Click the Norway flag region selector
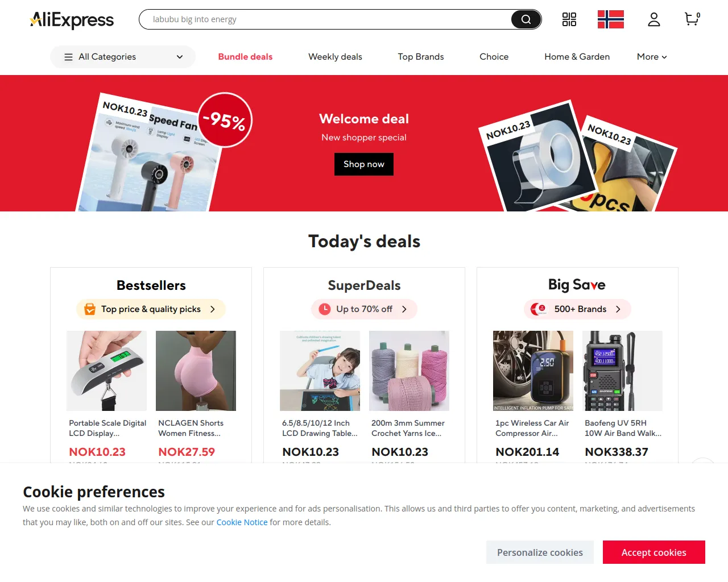The height and width of the screenshot is (582, 728). pos(611,19)
